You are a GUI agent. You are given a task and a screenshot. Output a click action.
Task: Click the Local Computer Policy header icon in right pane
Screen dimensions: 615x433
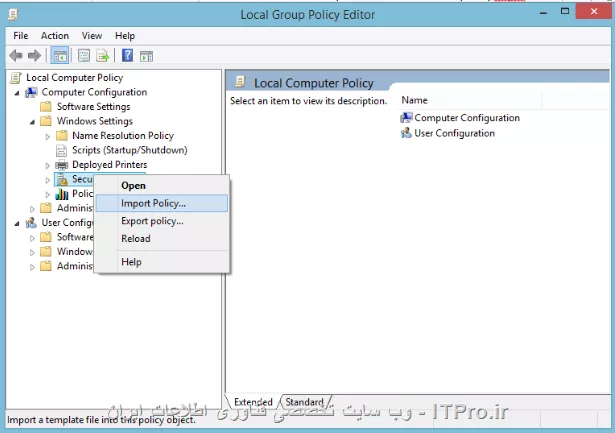[x=240, y=82]
